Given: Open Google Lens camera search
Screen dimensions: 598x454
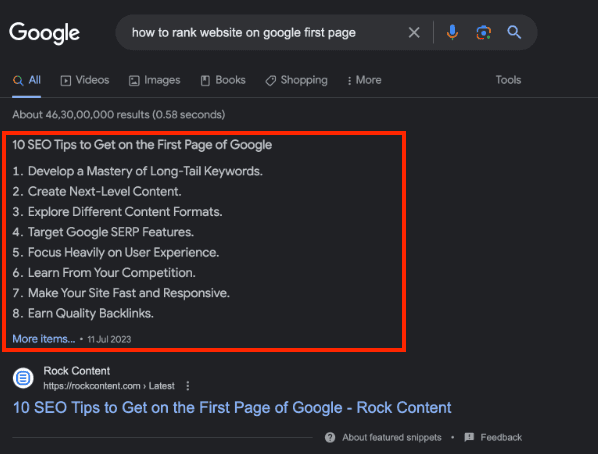Looking at the screenshot, I should point(483,33).
